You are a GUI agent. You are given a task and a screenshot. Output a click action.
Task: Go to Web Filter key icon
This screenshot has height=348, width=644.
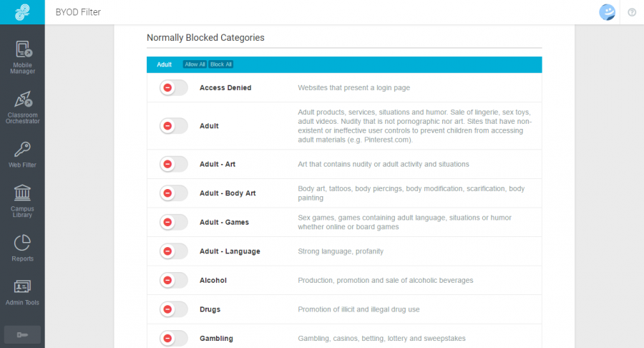point(22,155)
